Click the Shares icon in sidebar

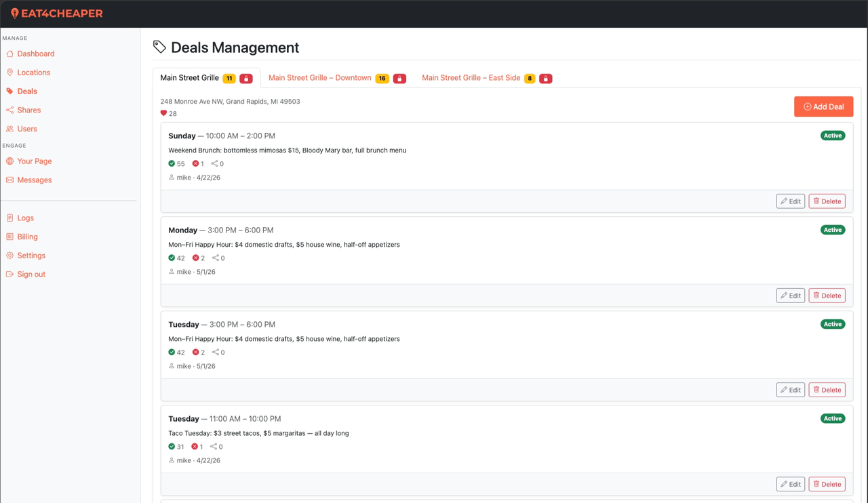(9, 110)
